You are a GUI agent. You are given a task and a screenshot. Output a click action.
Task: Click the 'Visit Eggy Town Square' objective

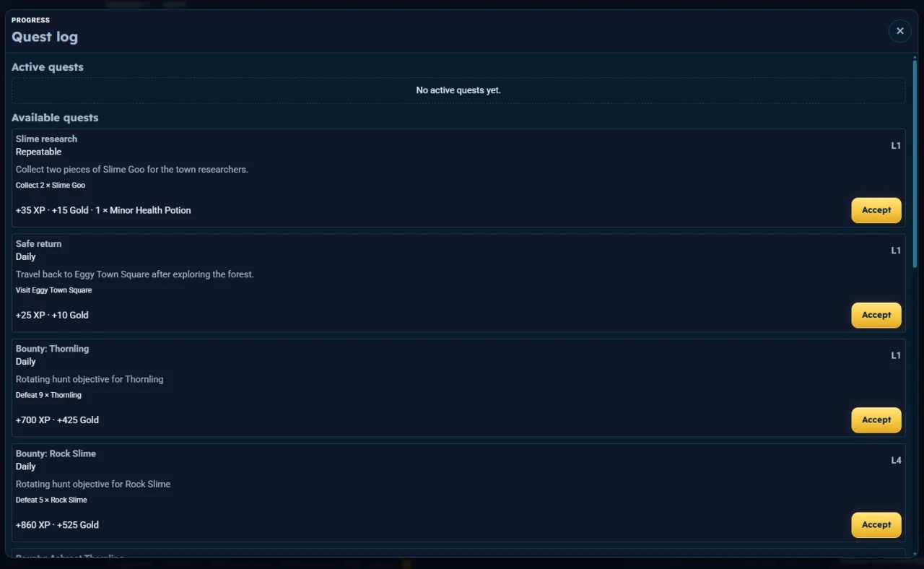[x=53, y=290]
